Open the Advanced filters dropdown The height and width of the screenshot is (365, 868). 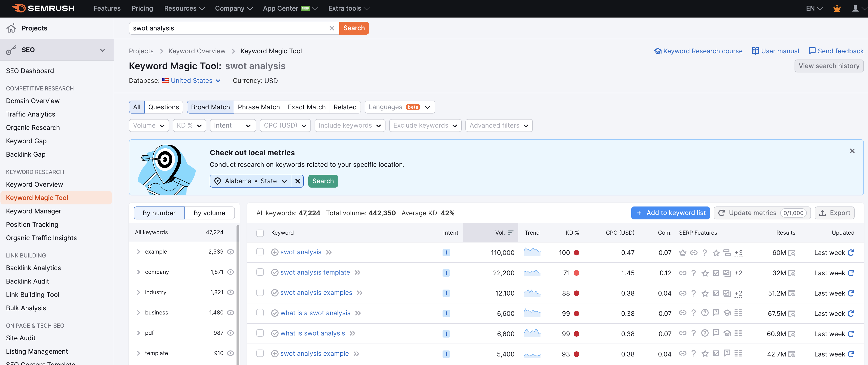(499, 126)
